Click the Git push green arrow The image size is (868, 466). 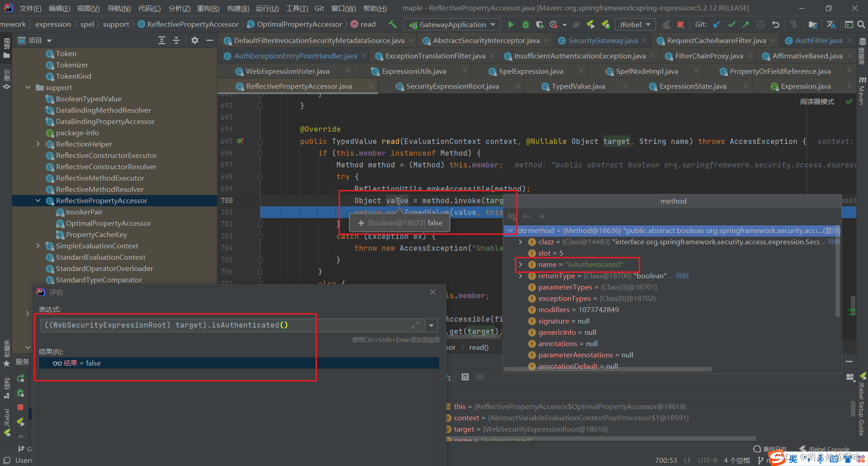click(745, 24)
